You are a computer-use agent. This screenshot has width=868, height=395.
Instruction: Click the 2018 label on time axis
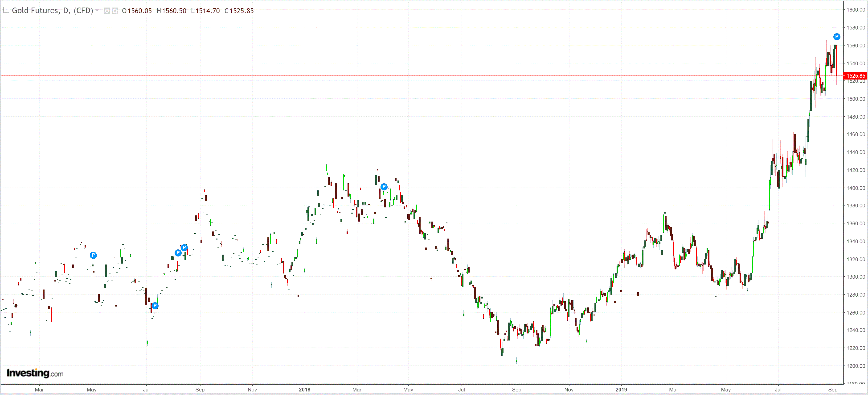[x=304, y=390]
